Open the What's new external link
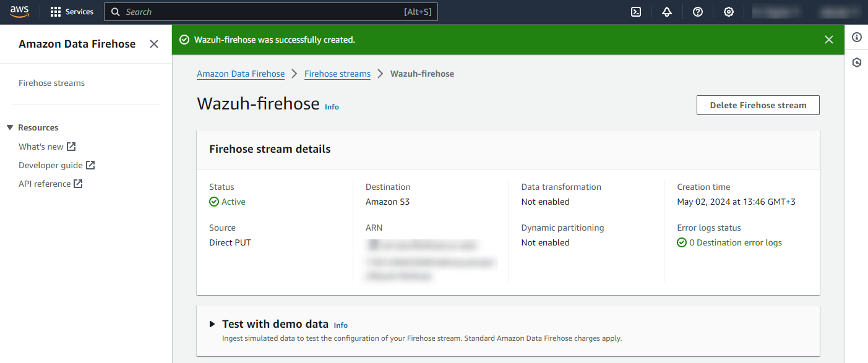Image resolution: width=868 pixels, height=363 pixels. [x=47, y=147]
